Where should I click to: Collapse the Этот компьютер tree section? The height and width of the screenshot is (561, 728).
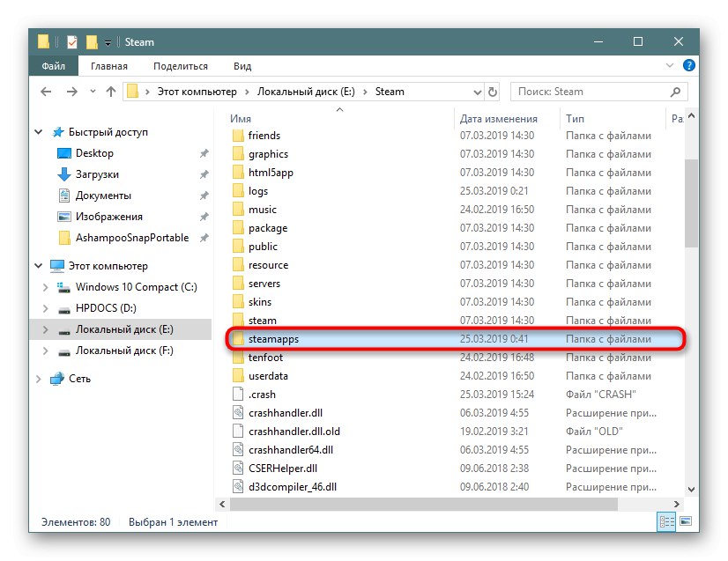pyautogui.click(x=39, y=266)
